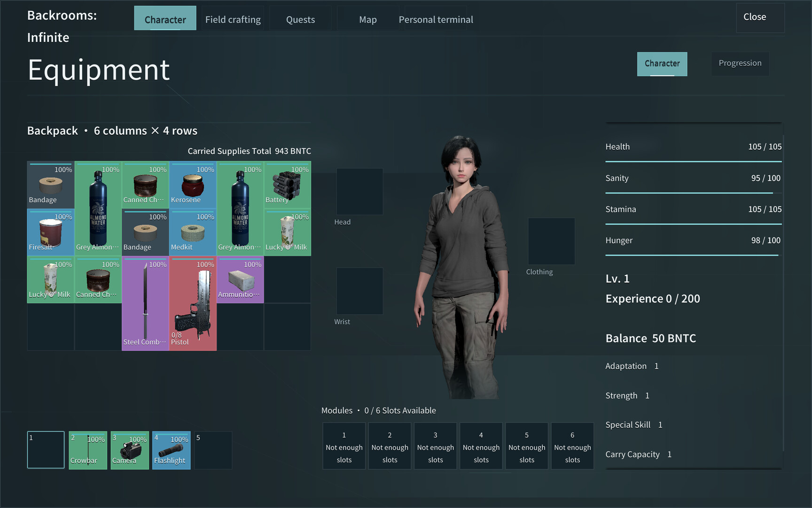Open the Map tab

tap(368, 19)
